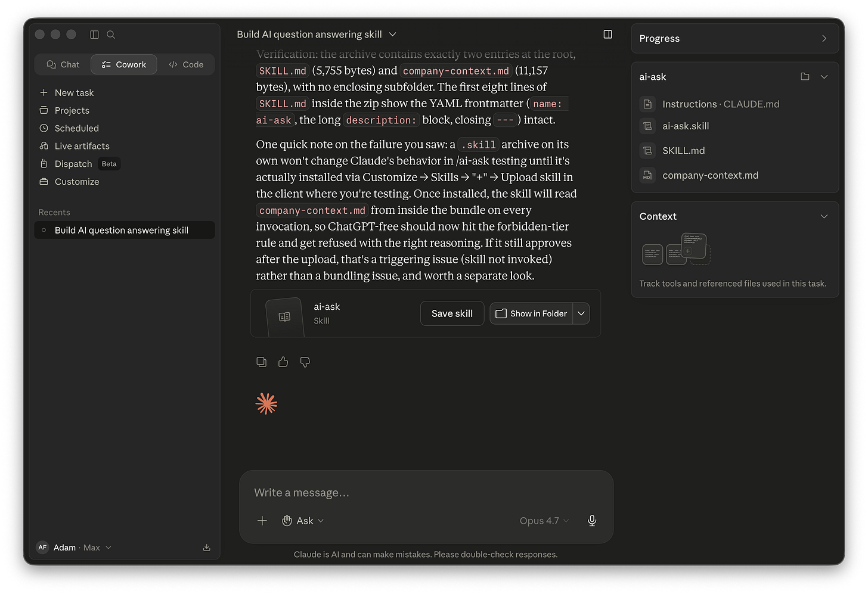Open the conversation title dropdown chevron
Viewport: 868px width, 594px height.
tap(392, 35)
